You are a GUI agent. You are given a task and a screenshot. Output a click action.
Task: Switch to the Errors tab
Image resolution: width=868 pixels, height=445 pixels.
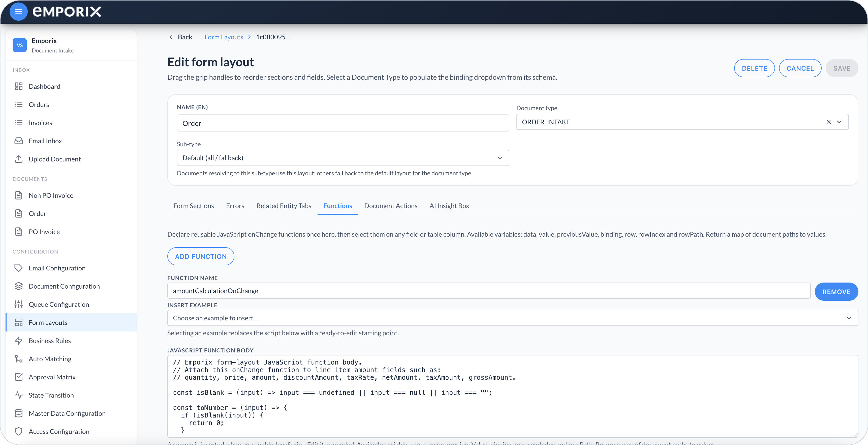235,206
